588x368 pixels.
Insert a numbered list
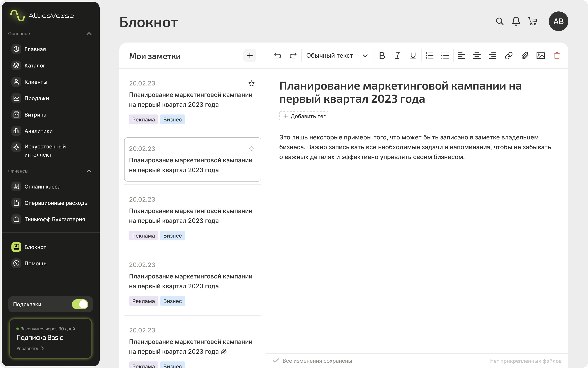430,56
